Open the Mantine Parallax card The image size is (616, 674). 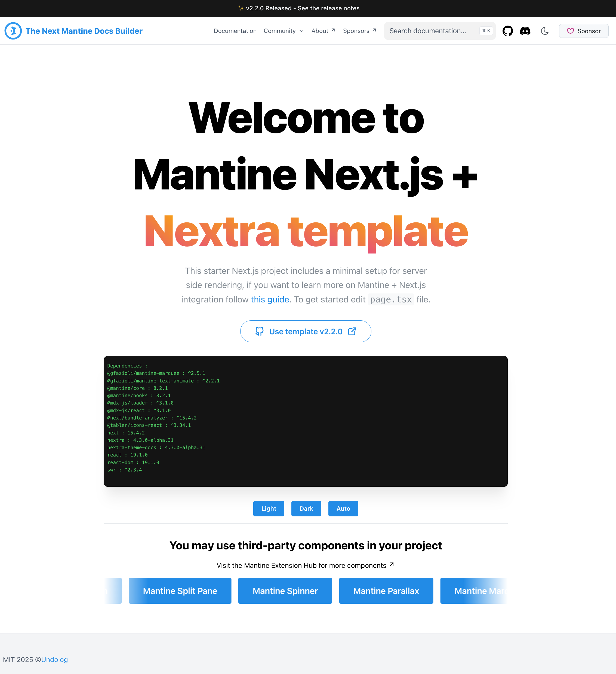[386, 591]
